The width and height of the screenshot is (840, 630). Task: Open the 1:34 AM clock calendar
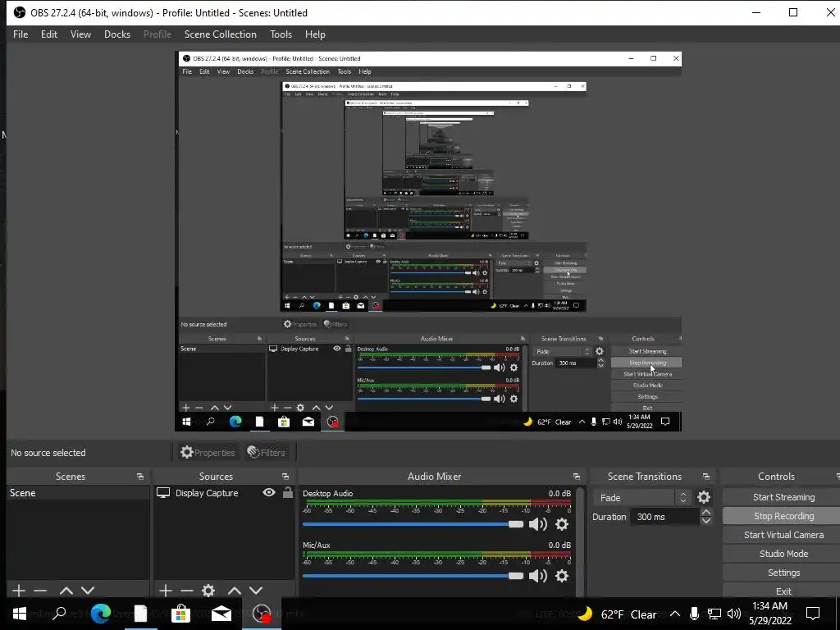pyautogui.click(x=769, y=614)
